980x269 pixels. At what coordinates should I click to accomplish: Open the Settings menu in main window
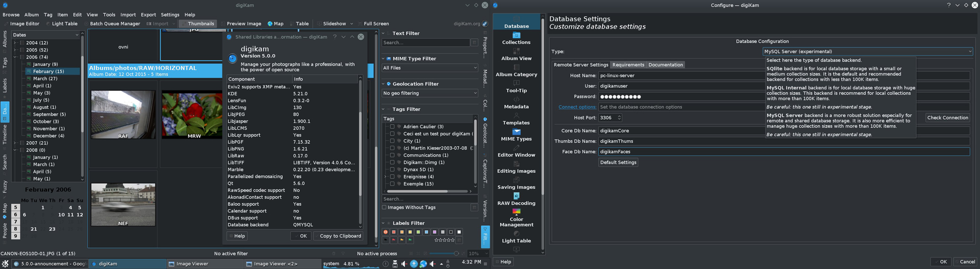tap(170, 15)
